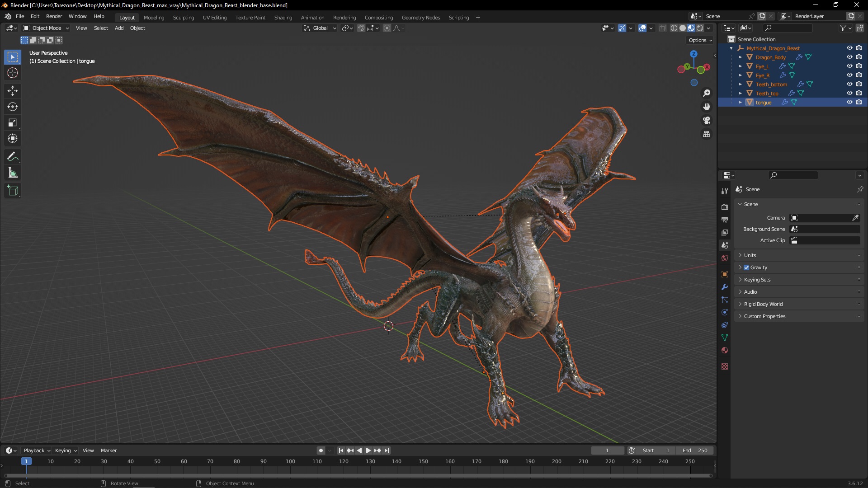Hide Mythical_Dragon_Beast collection eye icon
868x488 pixels.
click(849, 48)
